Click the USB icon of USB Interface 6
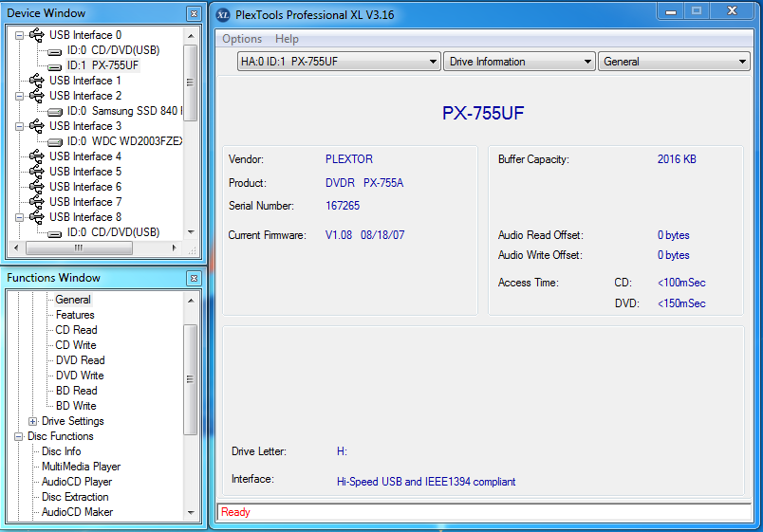Viewport: 763px width, 532px height. point(36,186)
